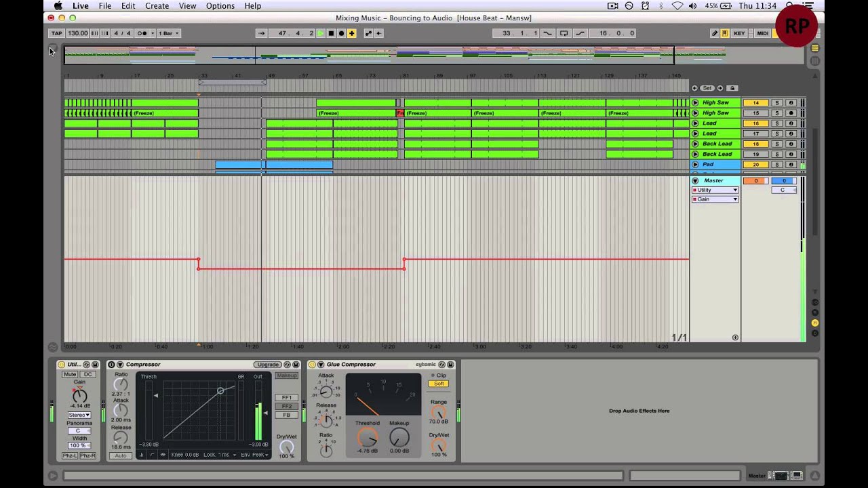The image size is (868, 488).
Task: Click the Utility Gain knob
Action: coord(79,396)
